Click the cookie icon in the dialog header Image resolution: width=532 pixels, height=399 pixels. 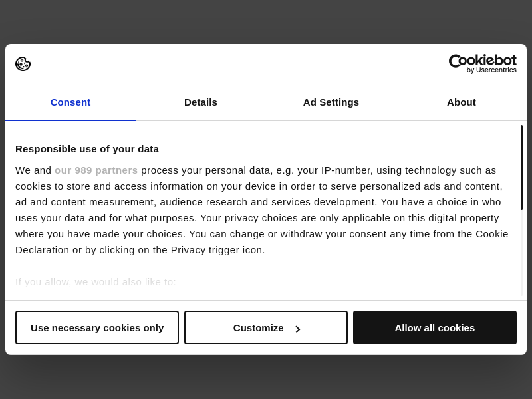tap(23, 64)
